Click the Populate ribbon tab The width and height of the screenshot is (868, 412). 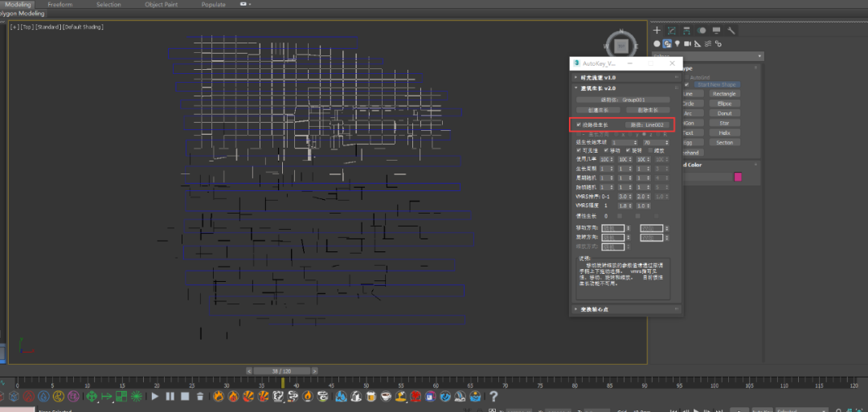[214, 4]
